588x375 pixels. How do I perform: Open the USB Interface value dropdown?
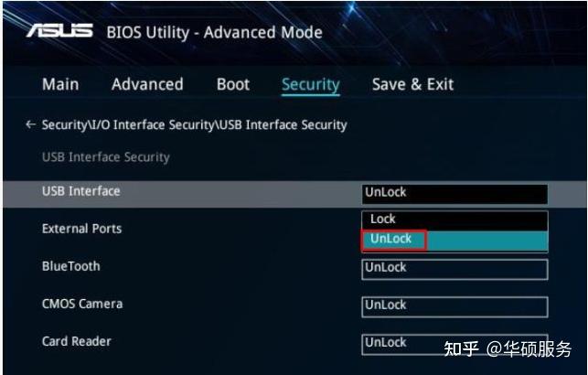454,193
